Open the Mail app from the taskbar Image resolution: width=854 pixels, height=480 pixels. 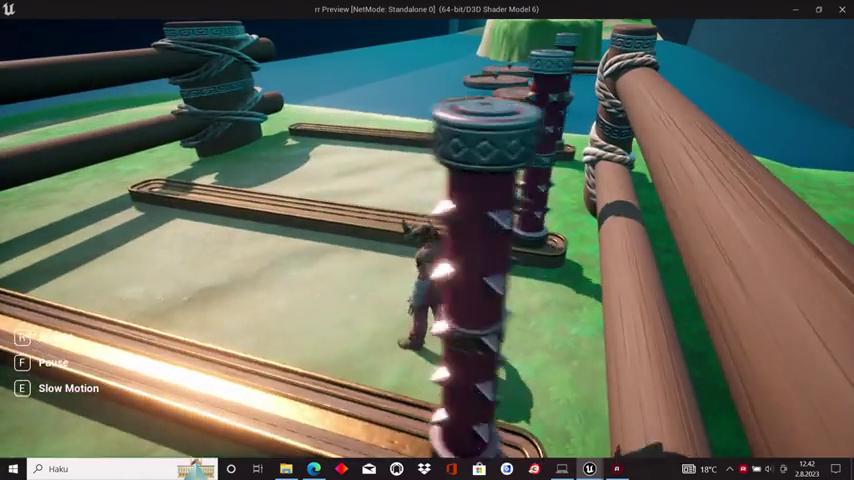pyautogui.click(x=369, y=469)
